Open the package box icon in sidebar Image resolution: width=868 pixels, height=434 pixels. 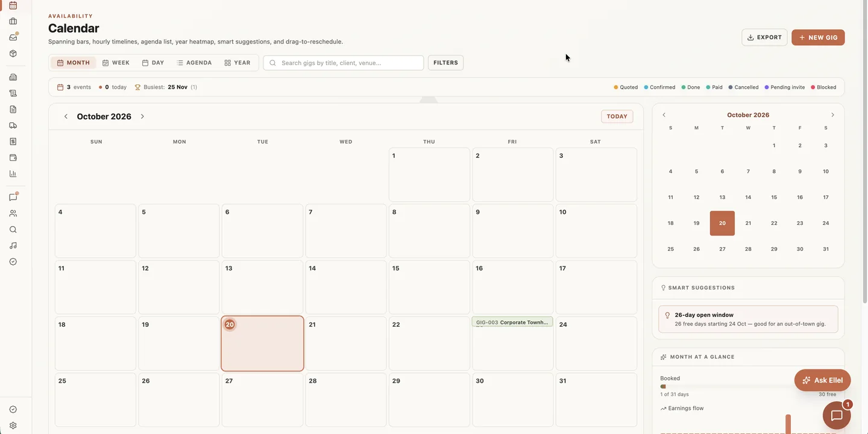pyautogui.click(x=13, y=54)
